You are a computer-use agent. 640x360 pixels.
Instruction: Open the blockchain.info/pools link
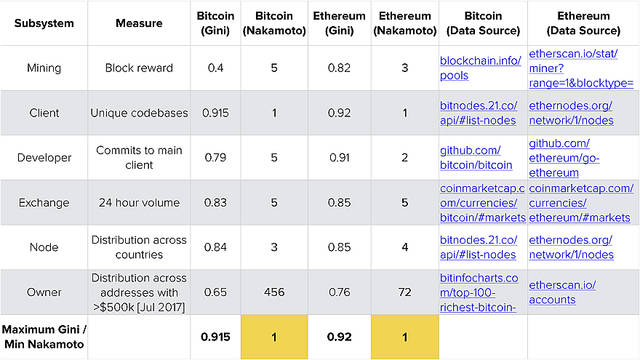(x=480, y=68)
